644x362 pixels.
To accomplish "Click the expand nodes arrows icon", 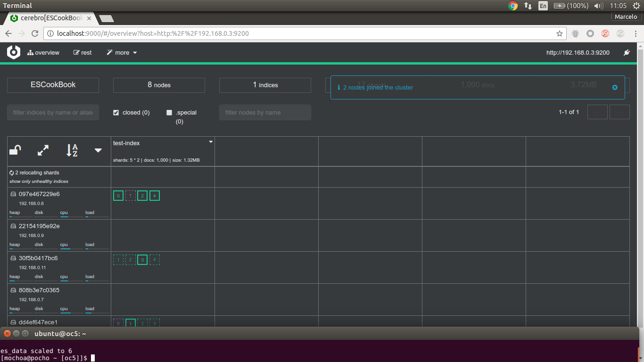I will tap(43, 150).
